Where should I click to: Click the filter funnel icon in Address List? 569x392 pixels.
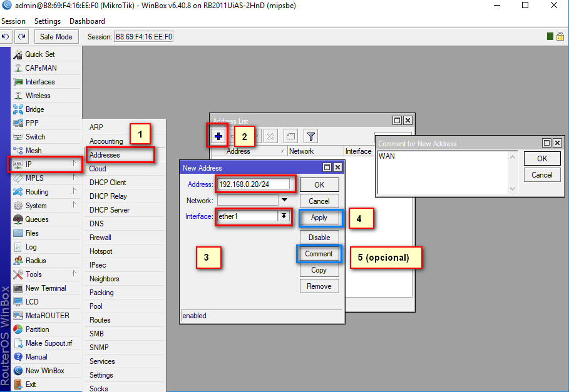(x=310, y=136)
